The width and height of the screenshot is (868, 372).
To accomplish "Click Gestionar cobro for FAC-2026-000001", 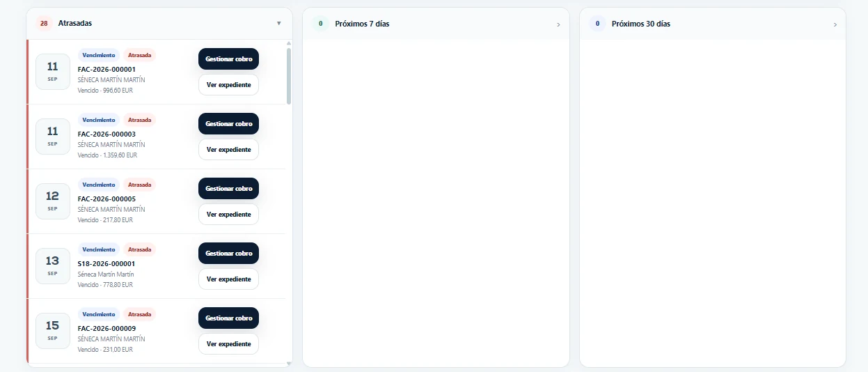I will (x=228, y=59).
